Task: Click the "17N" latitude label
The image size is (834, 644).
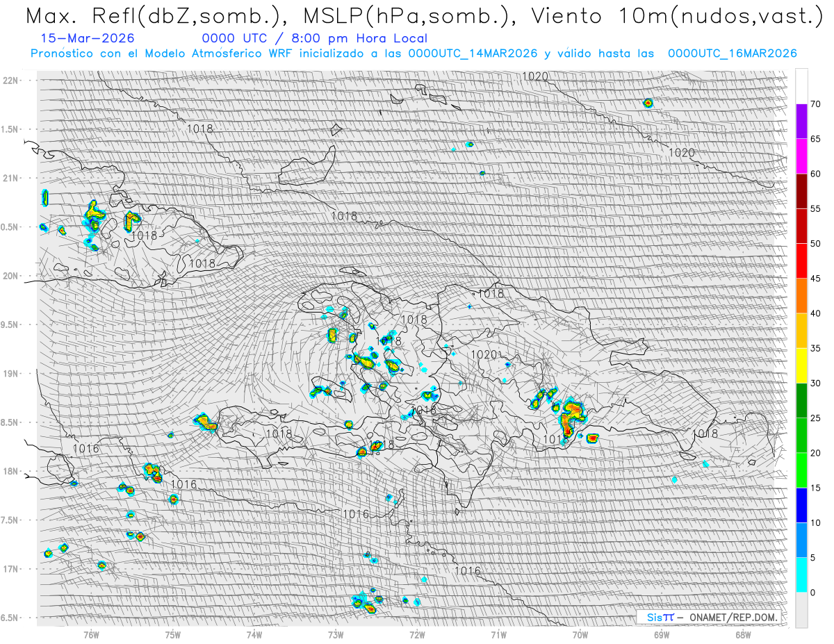Action: tap(11, 569)
